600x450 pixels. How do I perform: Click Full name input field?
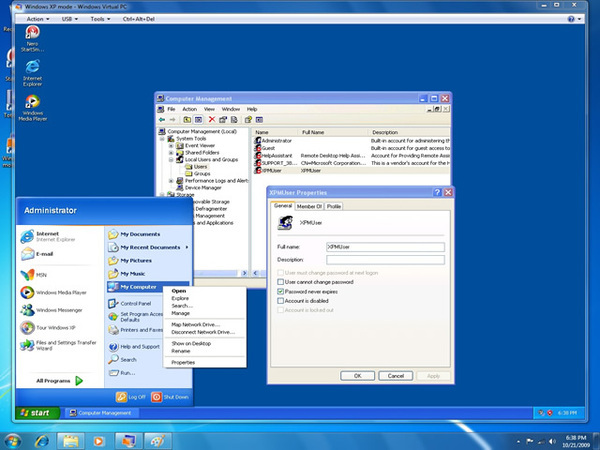[385, 247]
